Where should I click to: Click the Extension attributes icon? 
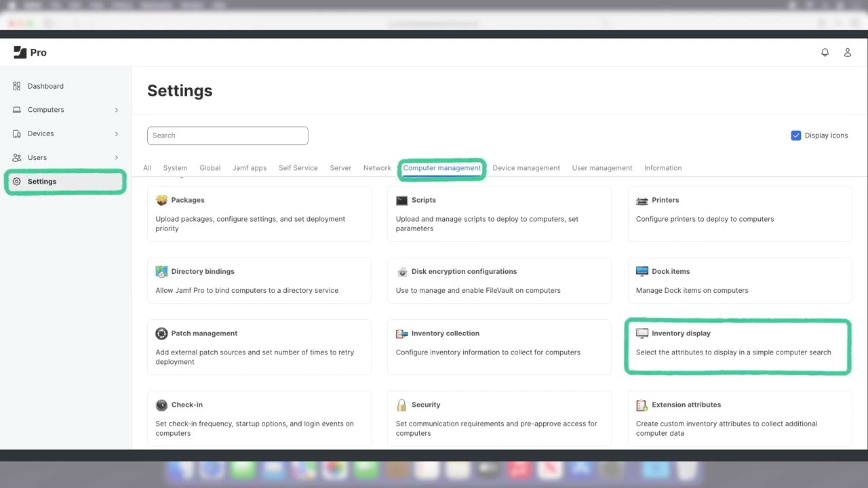tap(642, 405)
